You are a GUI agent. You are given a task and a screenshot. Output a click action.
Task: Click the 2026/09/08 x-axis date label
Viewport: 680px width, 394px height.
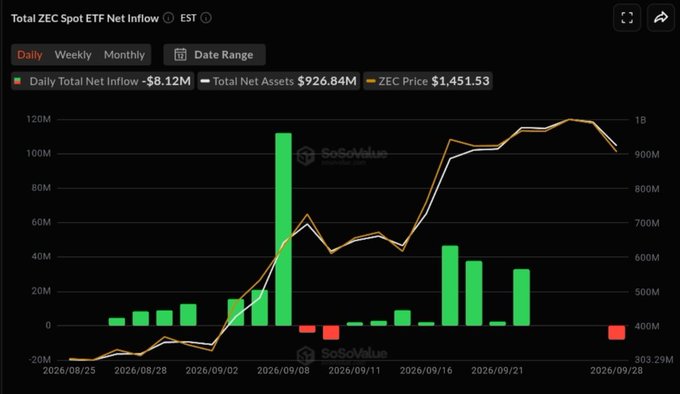coord(283,371)
